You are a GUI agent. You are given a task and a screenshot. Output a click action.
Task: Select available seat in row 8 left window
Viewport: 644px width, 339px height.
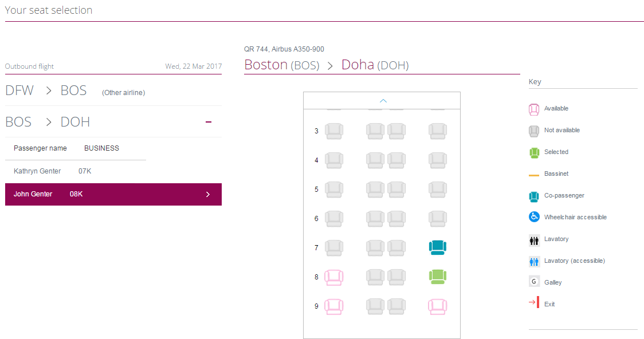click(333, 278)
